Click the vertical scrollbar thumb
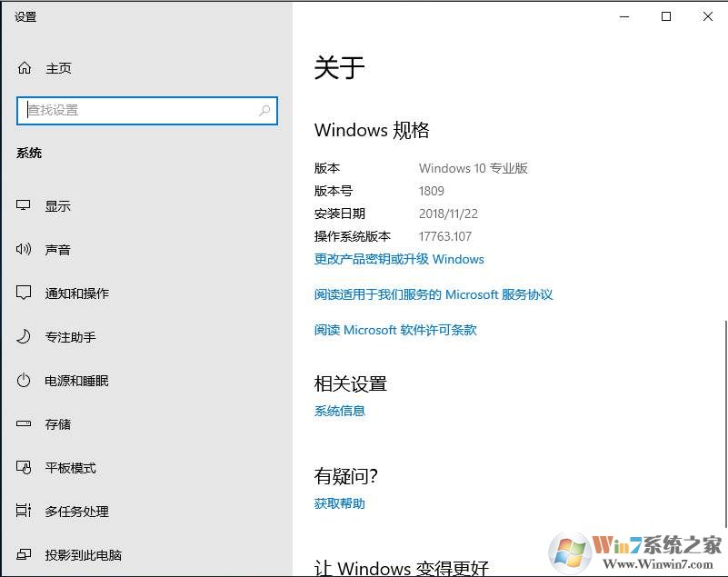 [x=725, y=423]
